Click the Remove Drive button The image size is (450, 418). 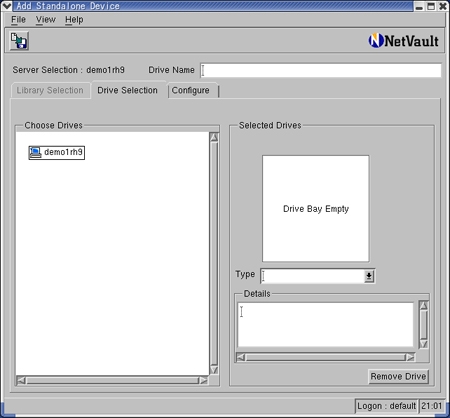click(x=398, y=376)
